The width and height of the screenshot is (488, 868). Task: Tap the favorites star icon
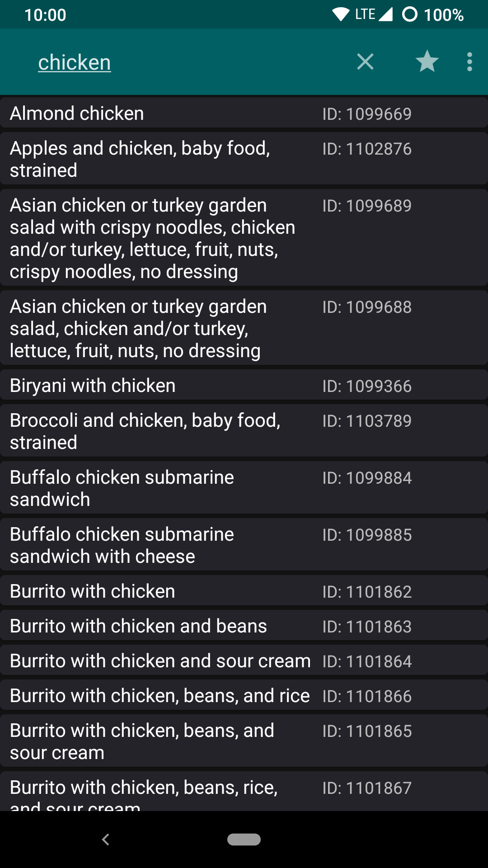click(427, 62)
